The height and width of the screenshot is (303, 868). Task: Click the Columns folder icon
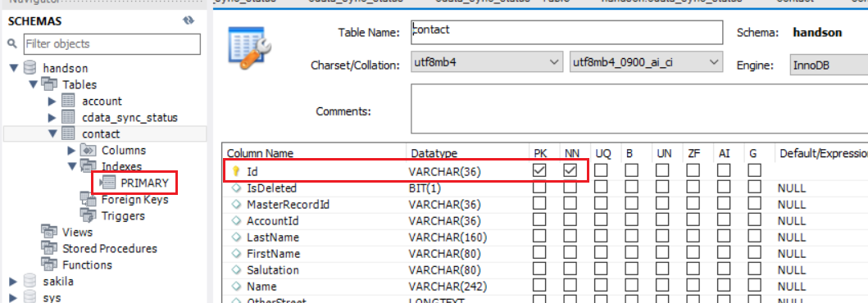point(89,150)
